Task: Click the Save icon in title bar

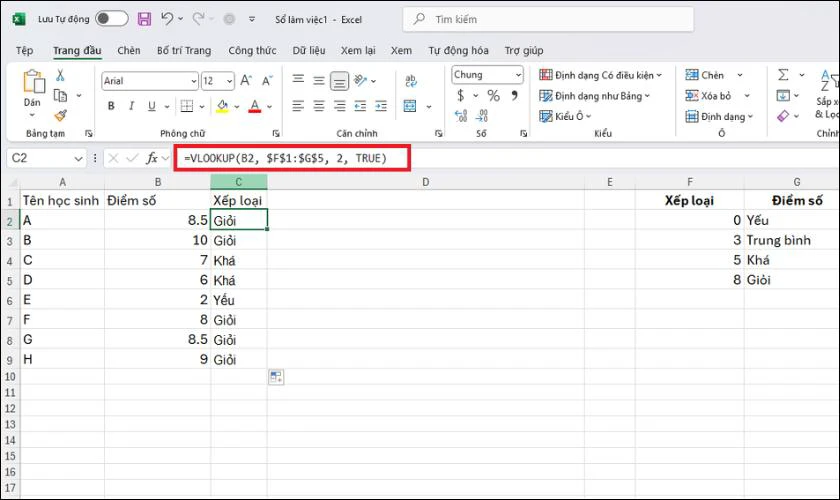Action: (144, 19)
